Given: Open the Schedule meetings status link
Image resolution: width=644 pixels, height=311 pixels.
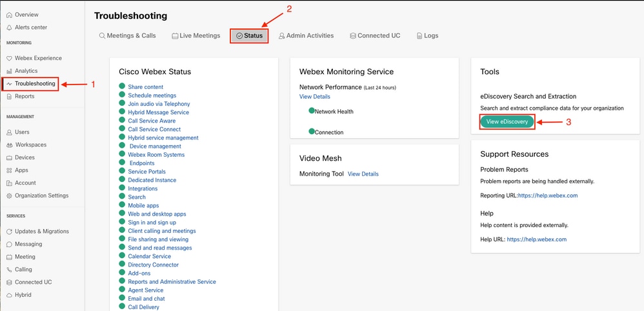Looking at the screenshot, I should pyautogui.click(x=152, y=95).
